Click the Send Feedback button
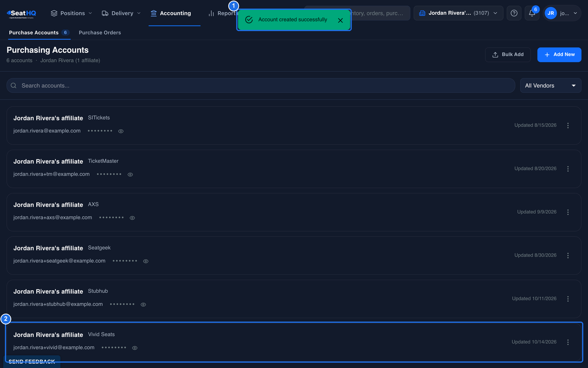The image size is (588, 368). tap(32, 361)
